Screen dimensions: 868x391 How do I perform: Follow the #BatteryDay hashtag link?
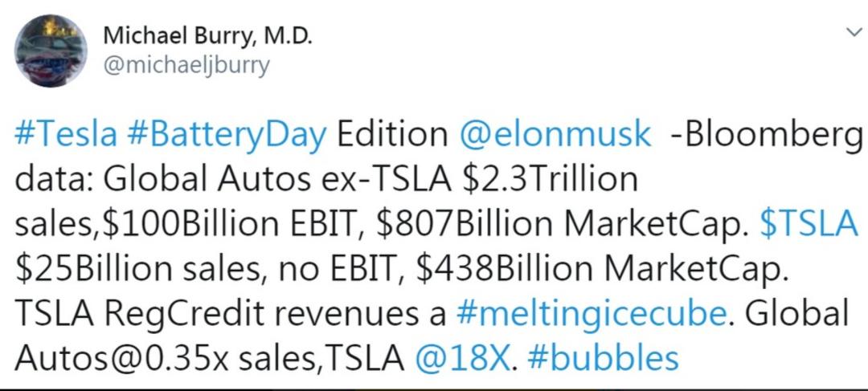pyautogui.click(x=227, y=135)
